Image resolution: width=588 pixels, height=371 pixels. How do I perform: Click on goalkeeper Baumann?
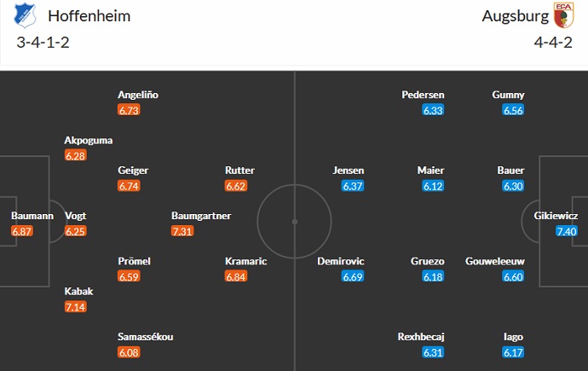[x=32, y=216]
